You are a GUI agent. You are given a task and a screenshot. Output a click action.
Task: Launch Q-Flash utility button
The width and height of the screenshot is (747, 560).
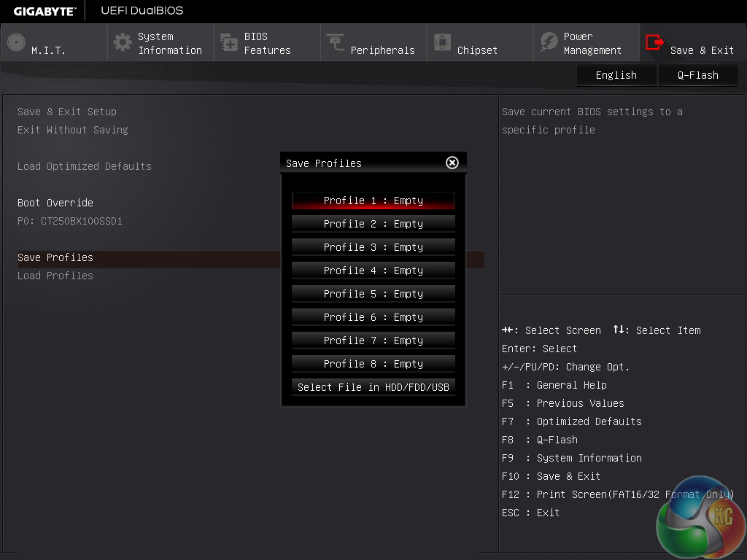tap(698, 75)
